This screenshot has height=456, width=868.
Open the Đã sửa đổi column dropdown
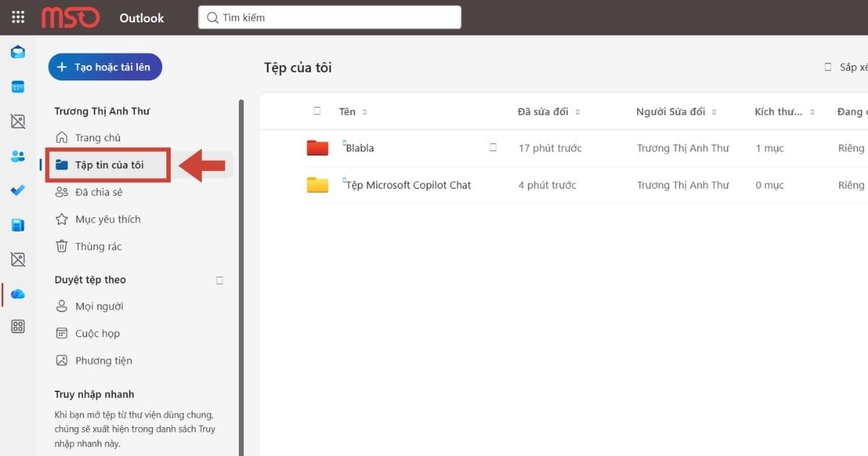click(577, 112)
